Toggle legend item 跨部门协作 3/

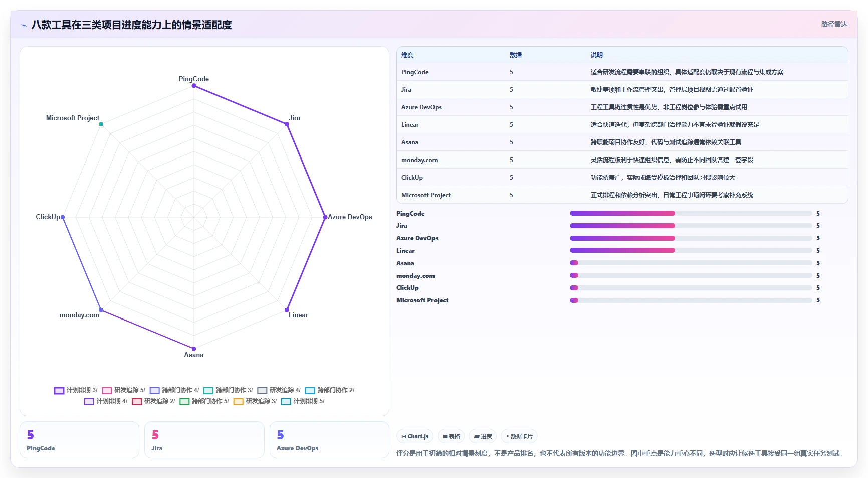tap(228, 390)
